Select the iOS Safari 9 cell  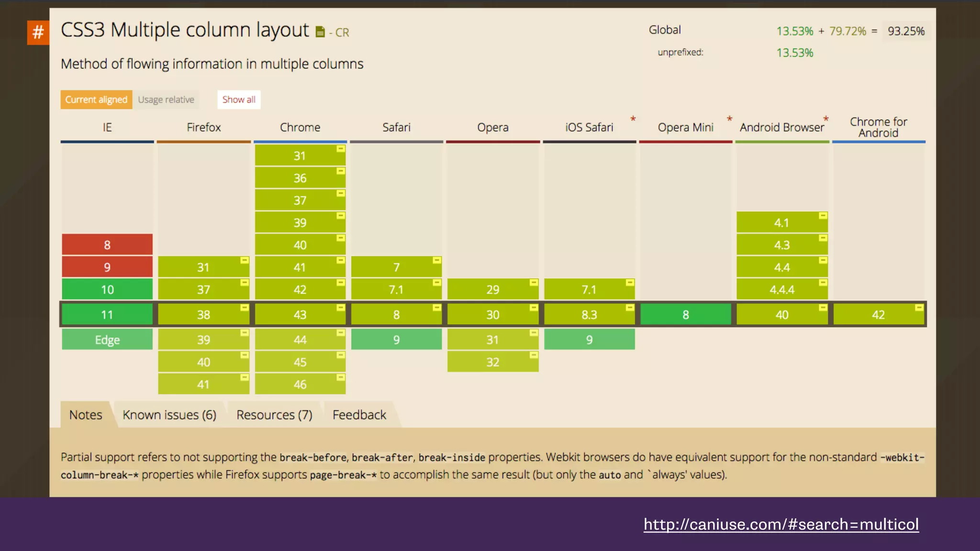click(590, 340)
